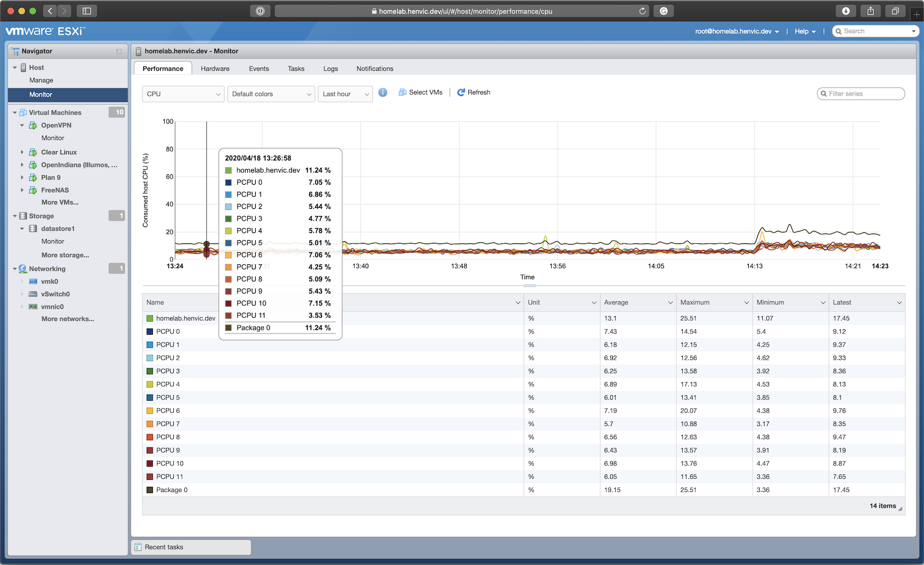Image resolution: width=924 pixels, height=565 pixels.
Task: Click the browser back arrow
Action: pyautogui.click(x=50, y=11)
